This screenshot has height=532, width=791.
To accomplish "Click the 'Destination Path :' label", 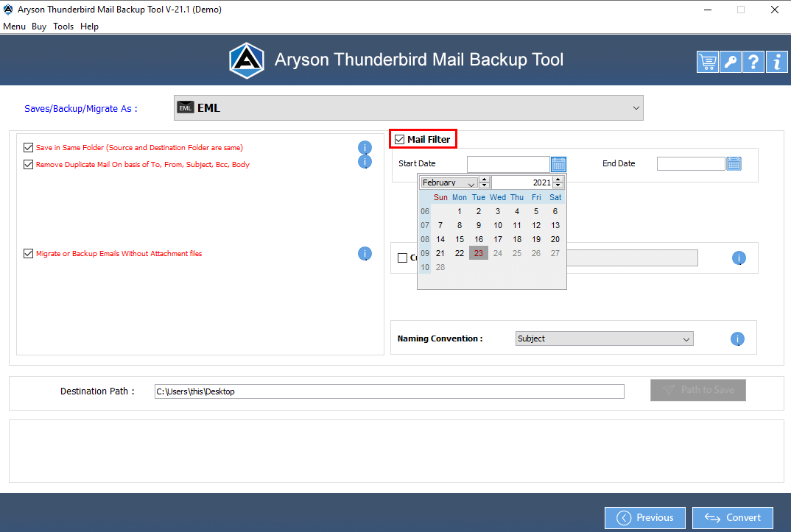I will 97,391.
